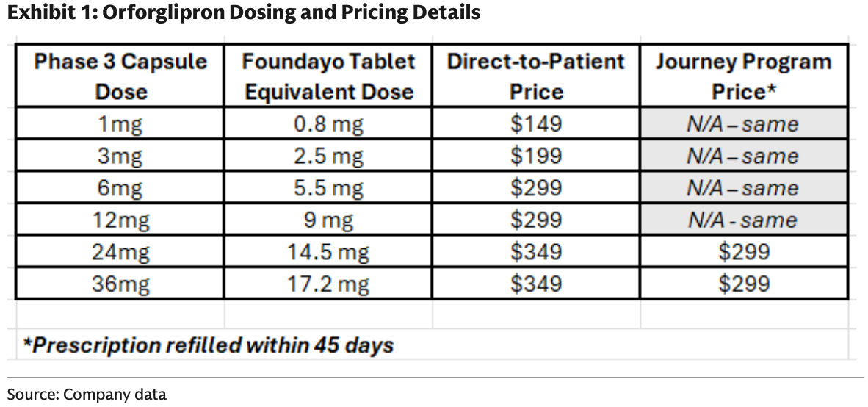Select the 2.5 mg tablet dose cell

coord(328,156)
